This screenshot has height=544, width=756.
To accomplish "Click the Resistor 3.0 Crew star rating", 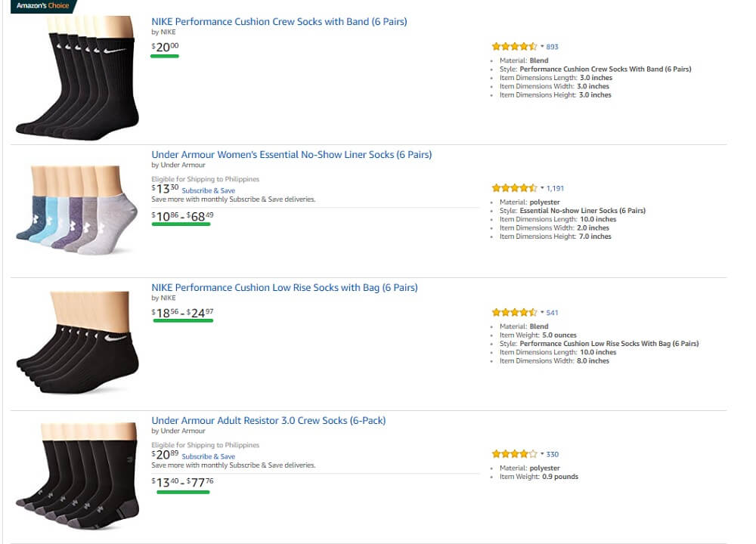I will pos(514,454).
